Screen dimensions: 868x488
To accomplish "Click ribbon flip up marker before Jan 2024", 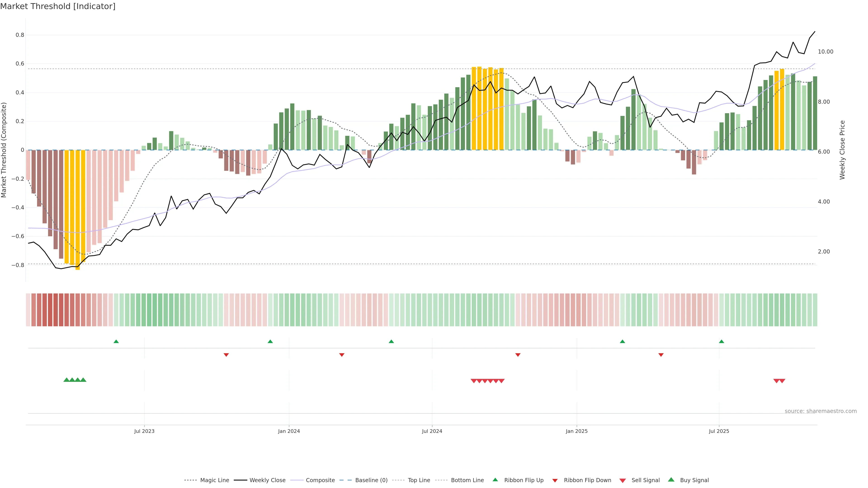I will pos(270,342).
